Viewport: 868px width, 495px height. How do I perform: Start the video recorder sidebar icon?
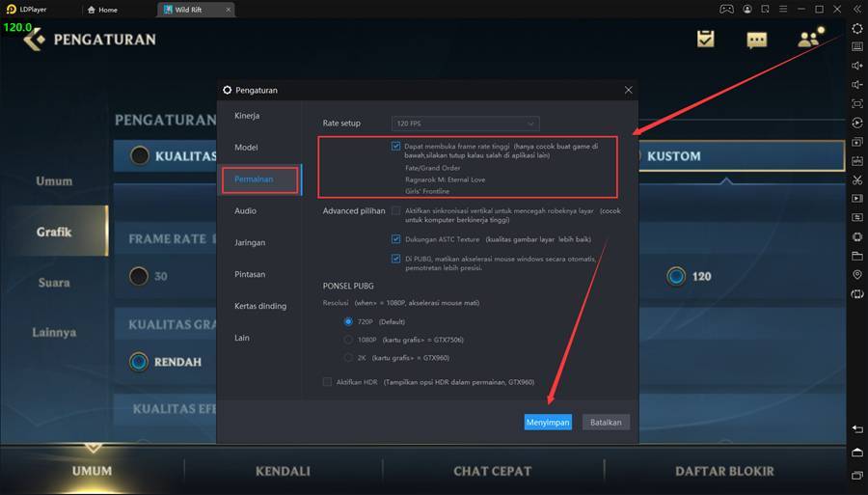tap(857, 198)
